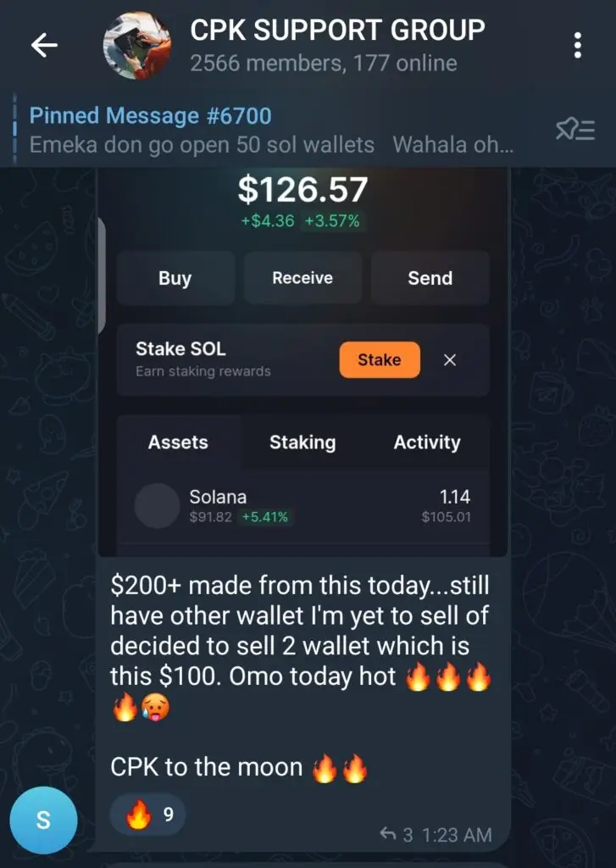
Task: Open the 3 replies arrow icon
Action: pyautogui.click(x=387, y=834)
